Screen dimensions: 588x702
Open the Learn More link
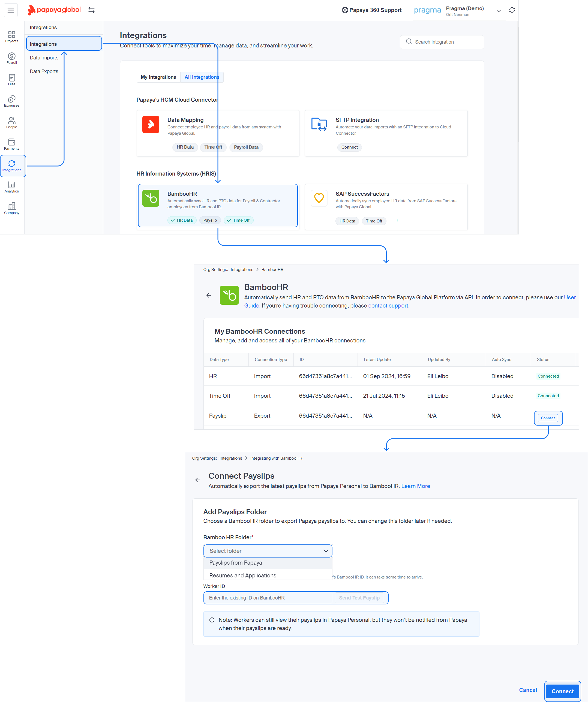coord(415,486)
